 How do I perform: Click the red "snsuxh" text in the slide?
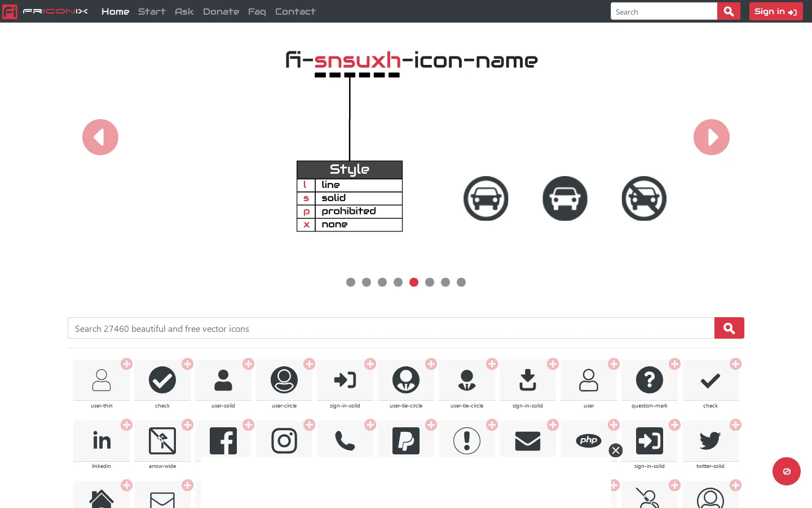[358, 60]
